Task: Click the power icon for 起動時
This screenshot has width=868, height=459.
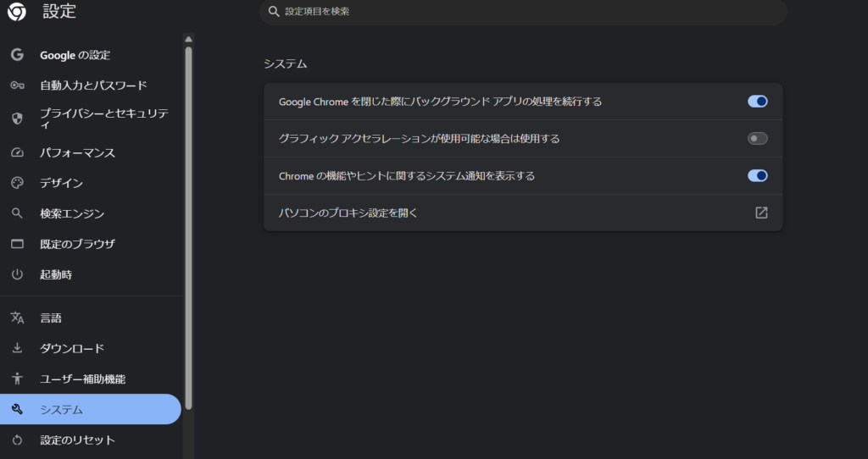Action: point(17,274)
